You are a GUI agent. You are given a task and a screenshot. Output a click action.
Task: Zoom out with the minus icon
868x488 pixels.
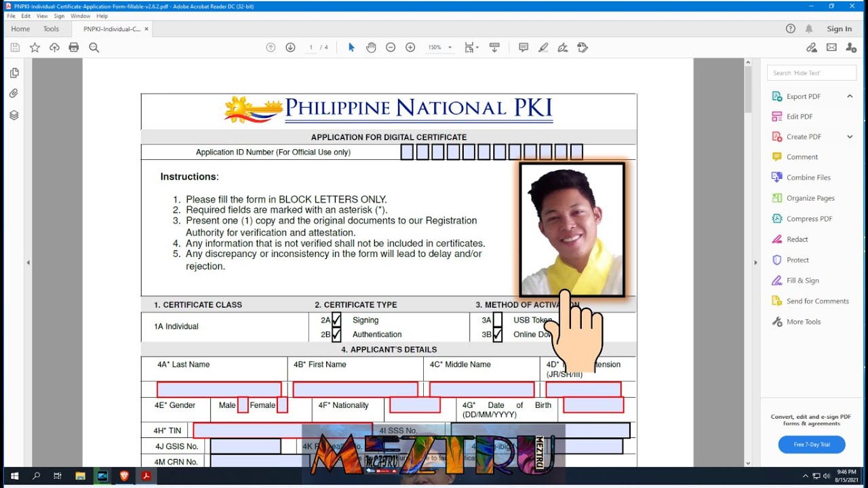tap(391, 47)
